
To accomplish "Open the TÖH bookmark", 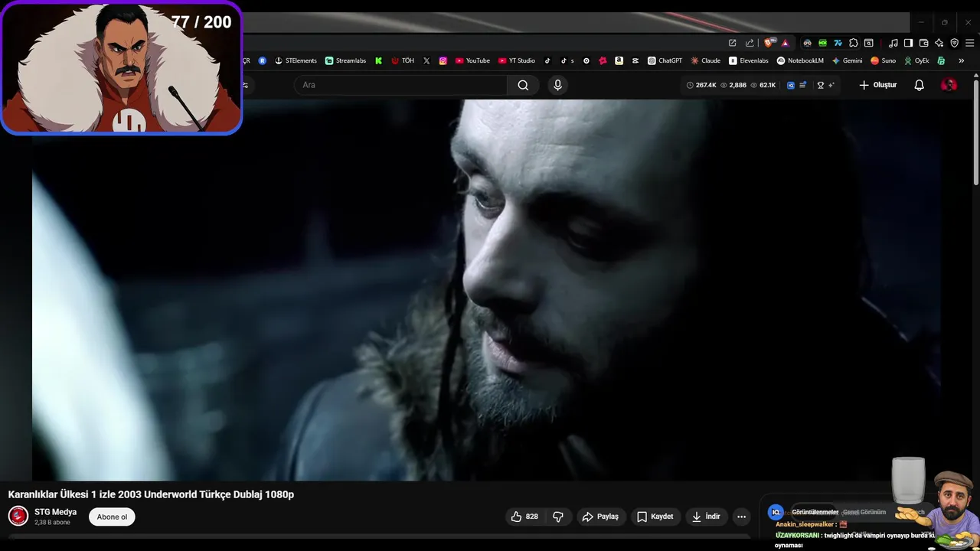I will click(x=403, y=60).
